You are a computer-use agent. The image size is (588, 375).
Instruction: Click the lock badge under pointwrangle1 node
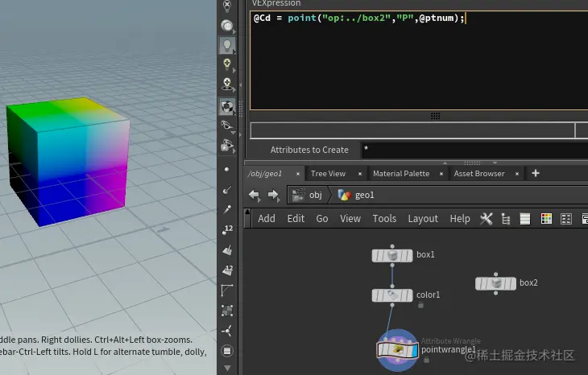[x=426, y=360]
